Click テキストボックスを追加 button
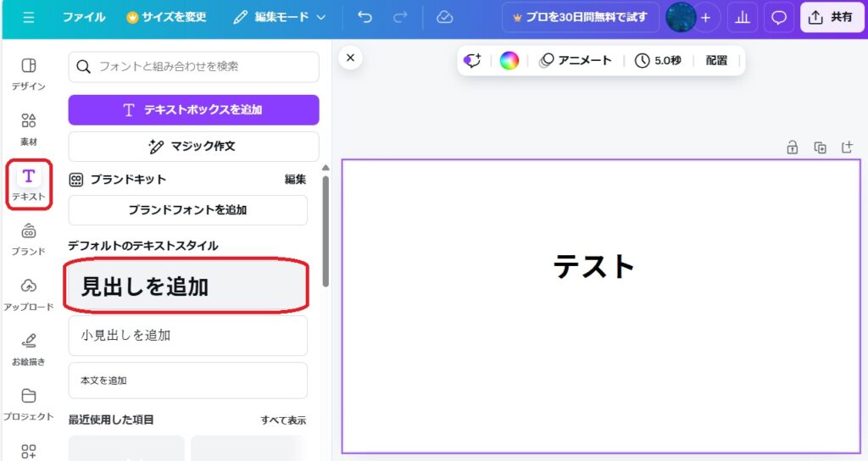The width and height of the screenshot is (868, 461). coord(194,109)
